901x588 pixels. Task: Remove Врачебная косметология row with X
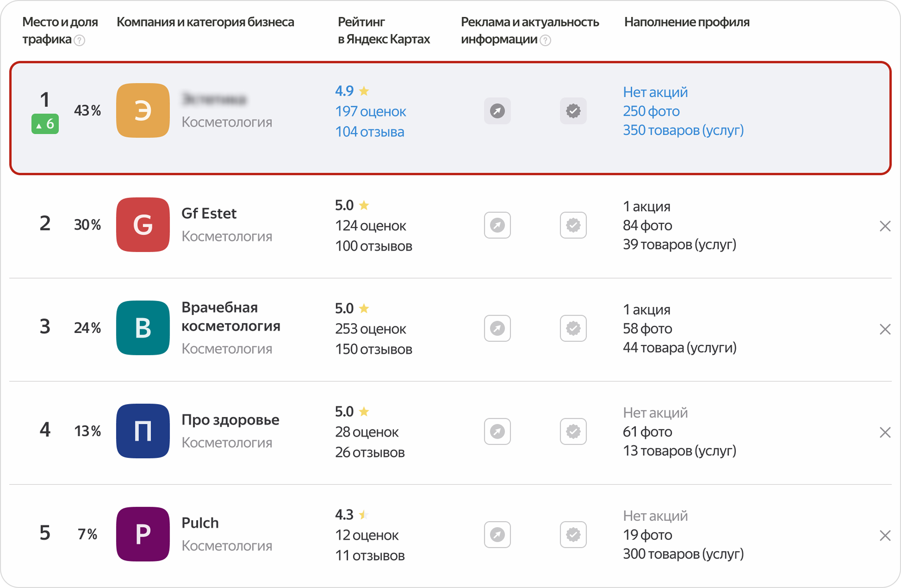885,329
